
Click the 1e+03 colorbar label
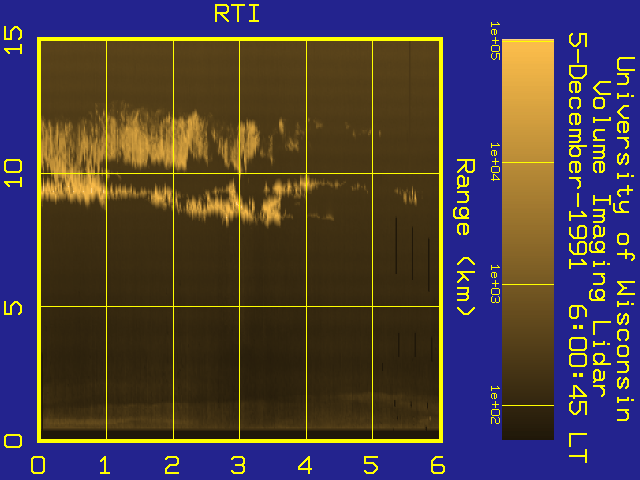[x=495, y=284]
